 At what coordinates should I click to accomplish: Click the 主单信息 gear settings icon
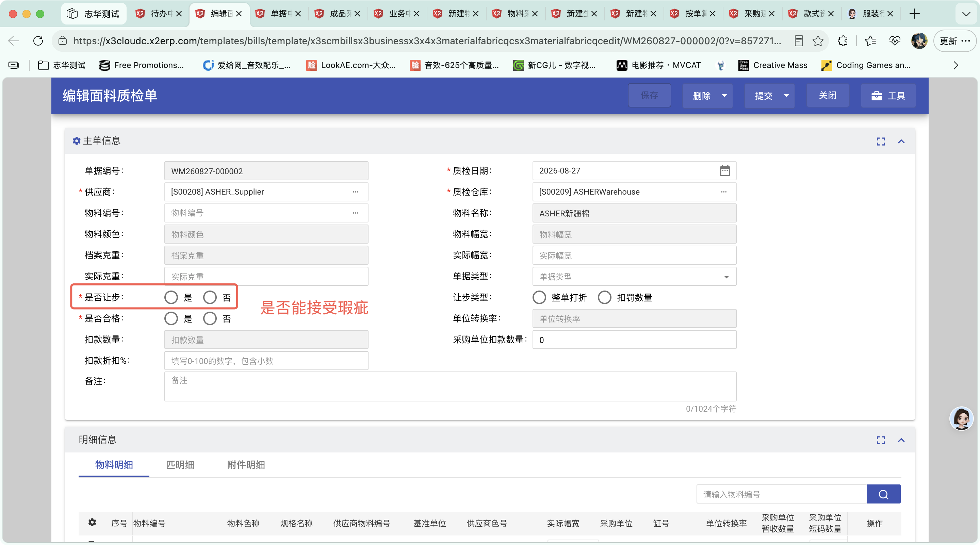[77, 141]
